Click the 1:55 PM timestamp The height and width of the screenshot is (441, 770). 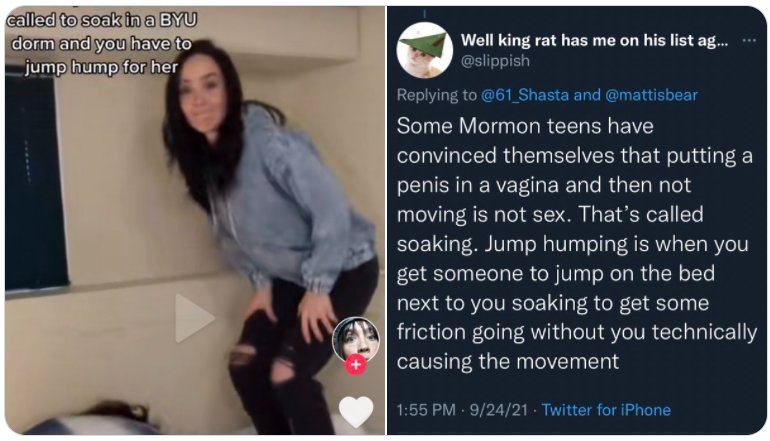coord(426,410)
